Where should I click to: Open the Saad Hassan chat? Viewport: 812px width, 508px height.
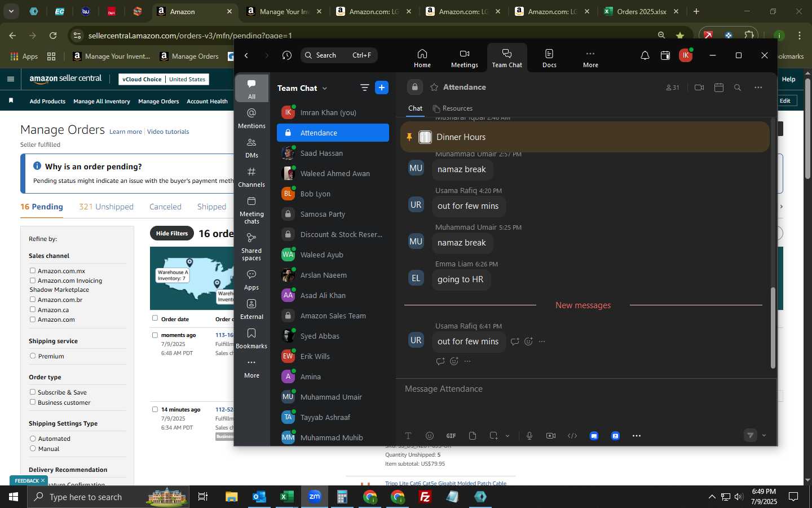[333, 153]
